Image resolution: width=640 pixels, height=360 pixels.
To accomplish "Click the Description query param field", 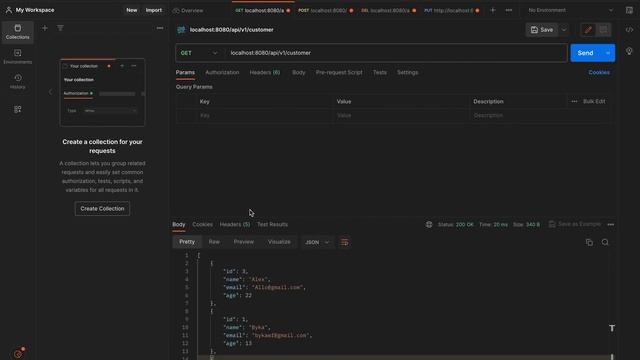I will 539,116.
